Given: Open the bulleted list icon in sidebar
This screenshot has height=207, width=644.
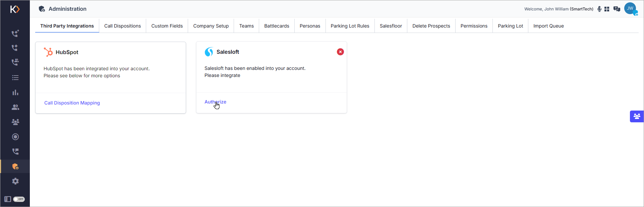Looking at the screenshot, I should [15, 78].
